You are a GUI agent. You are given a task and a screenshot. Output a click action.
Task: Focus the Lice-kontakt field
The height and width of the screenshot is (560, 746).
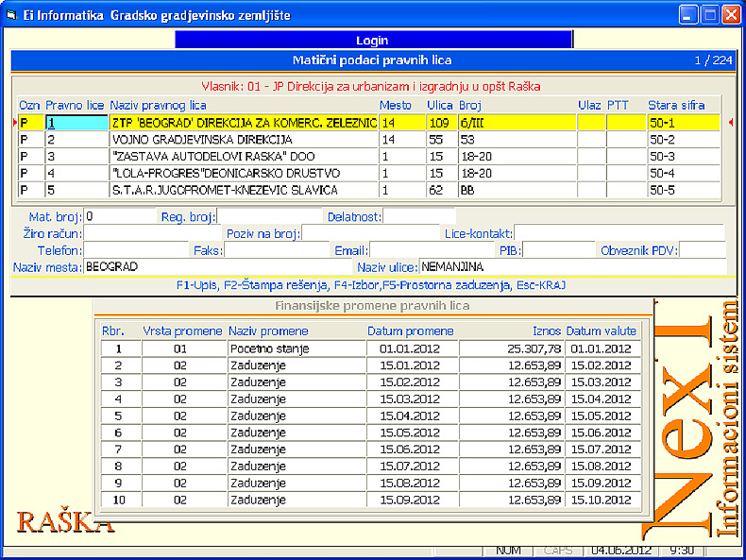point(619,233)
